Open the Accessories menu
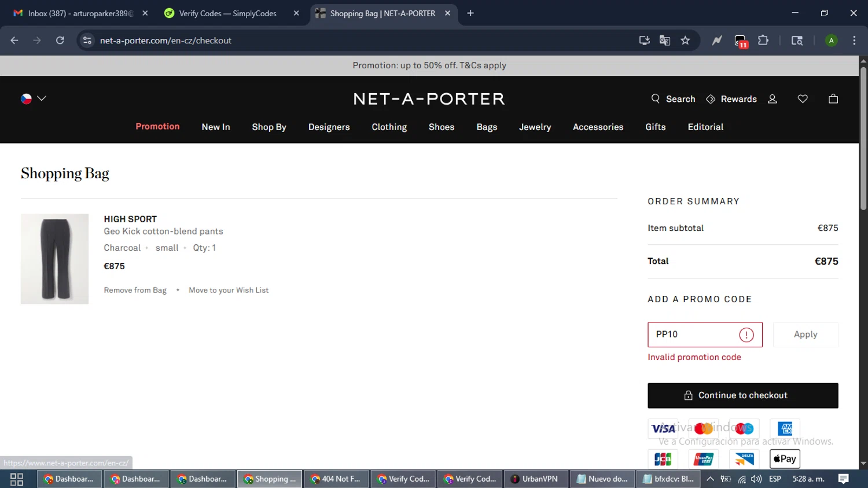 598,127
